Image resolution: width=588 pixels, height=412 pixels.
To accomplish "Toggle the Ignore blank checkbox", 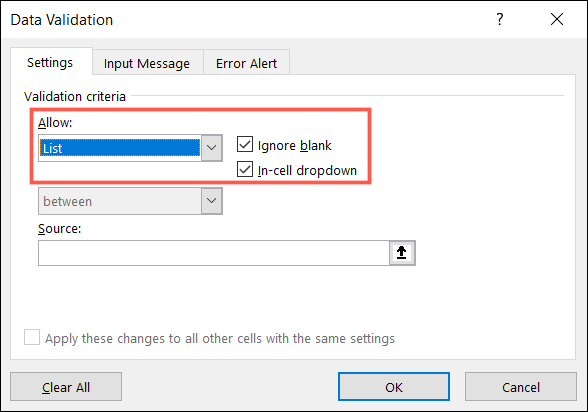I will 245,144.
